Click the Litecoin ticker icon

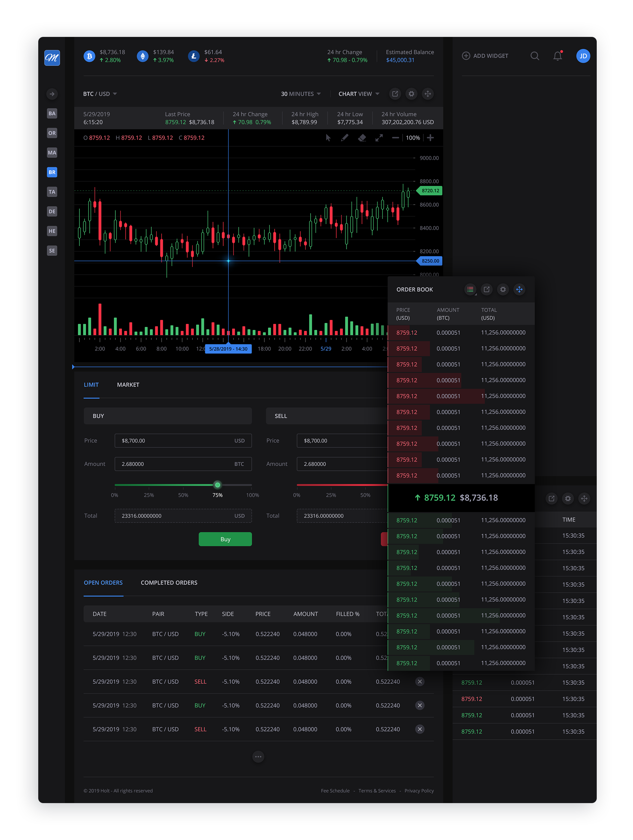click(194, 56)
